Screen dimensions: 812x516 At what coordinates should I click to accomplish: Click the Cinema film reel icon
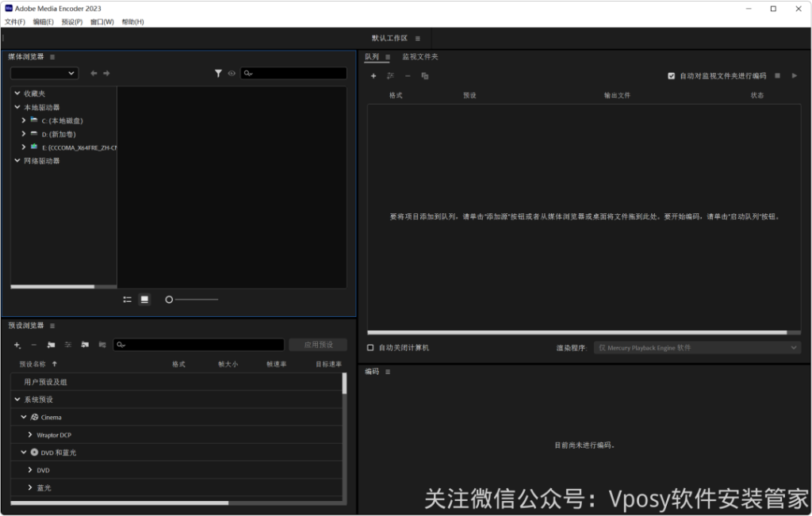pos(34,417)
